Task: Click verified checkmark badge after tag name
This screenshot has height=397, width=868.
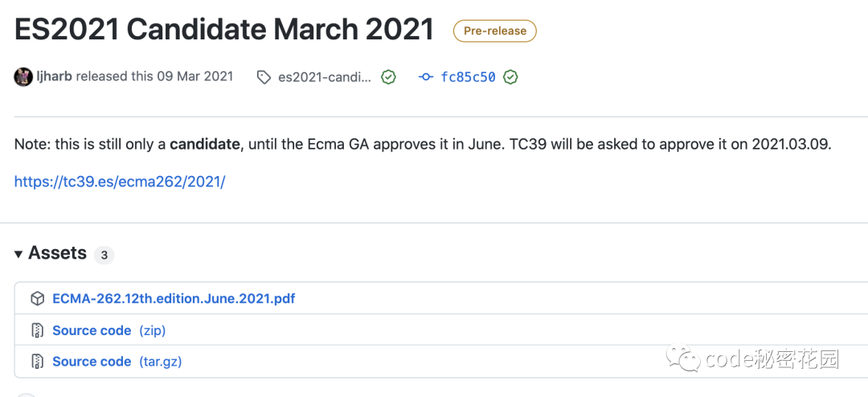Action: coord(389,77)
